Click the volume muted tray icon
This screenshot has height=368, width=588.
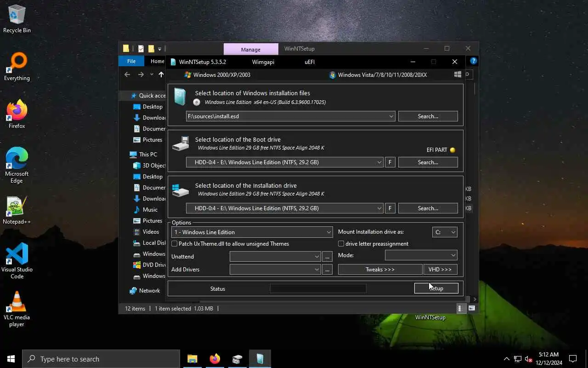pos(529,359)
